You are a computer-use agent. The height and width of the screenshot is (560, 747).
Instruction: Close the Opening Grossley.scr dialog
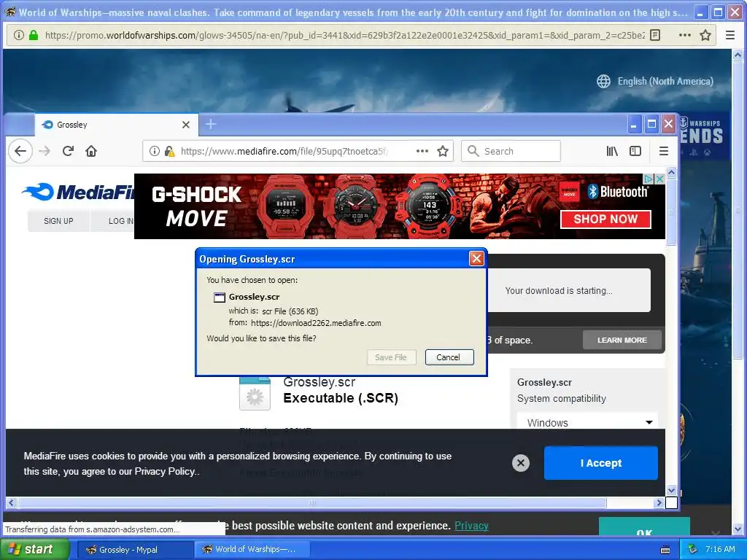click(476, 259)
